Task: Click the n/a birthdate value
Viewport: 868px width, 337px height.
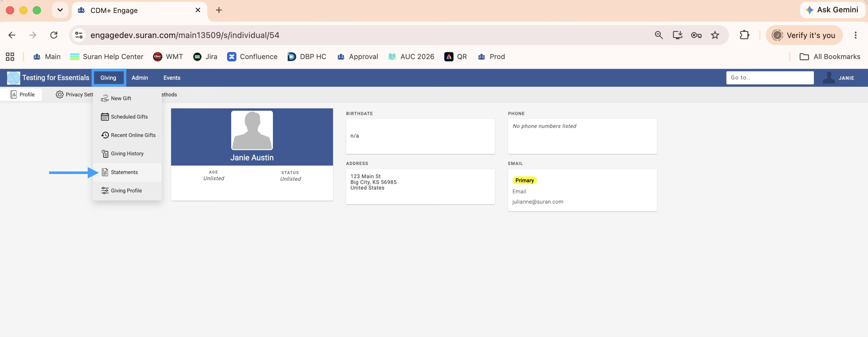Action: point(355,136)
